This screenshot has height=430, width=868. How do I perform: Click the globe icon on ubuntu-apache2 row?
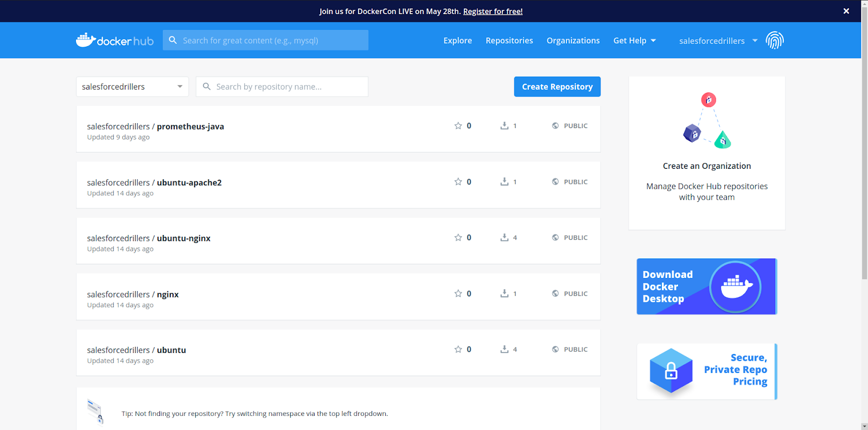pyautogui.click(x=556, y=181)
